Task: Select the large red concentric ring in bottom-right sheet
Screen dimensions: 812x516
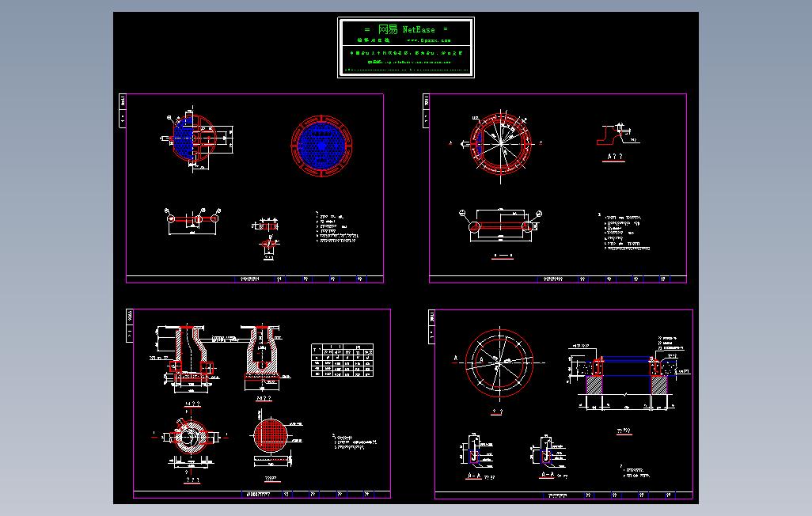Action: tap(499, 363)
